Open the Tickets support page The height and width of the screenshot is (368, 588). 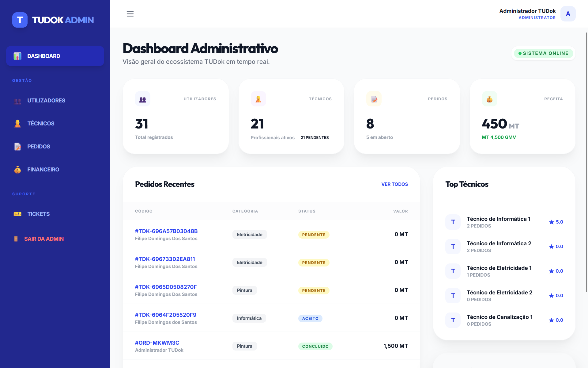[x=38, y=214]
